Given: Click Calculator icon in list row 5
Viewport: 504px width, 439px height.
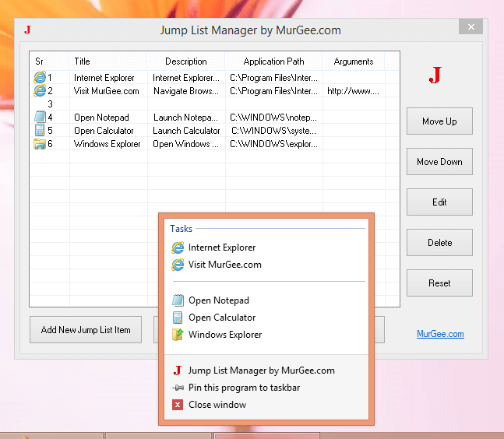Looking at the screenshot, I should (x=40, y=130).
